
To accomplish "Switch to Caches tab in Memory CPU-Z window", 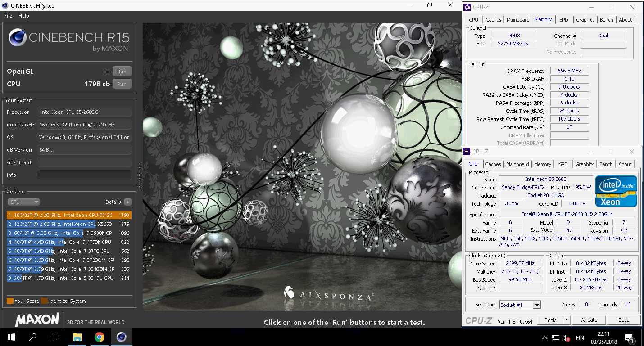I will tap(493, 20).
